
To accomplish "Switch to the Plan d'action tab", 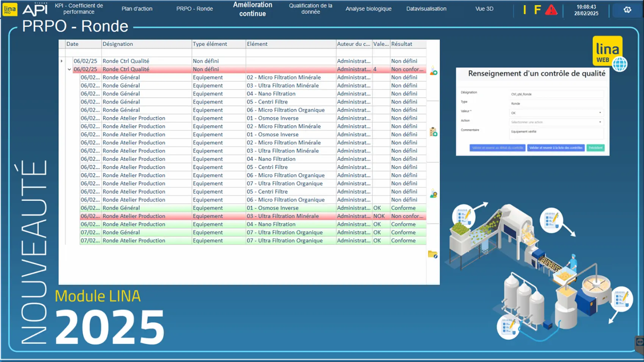I will click(x=137, y=9).
